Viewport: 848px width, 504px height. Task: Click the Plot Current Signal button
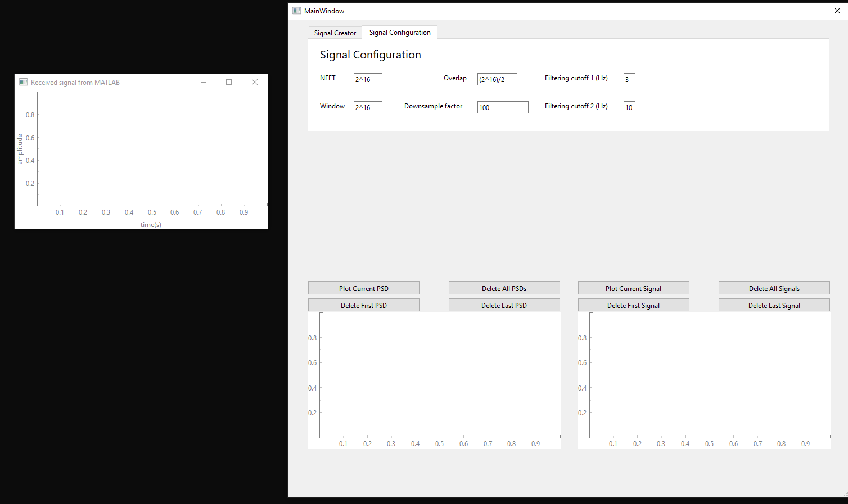click(633, 288)
